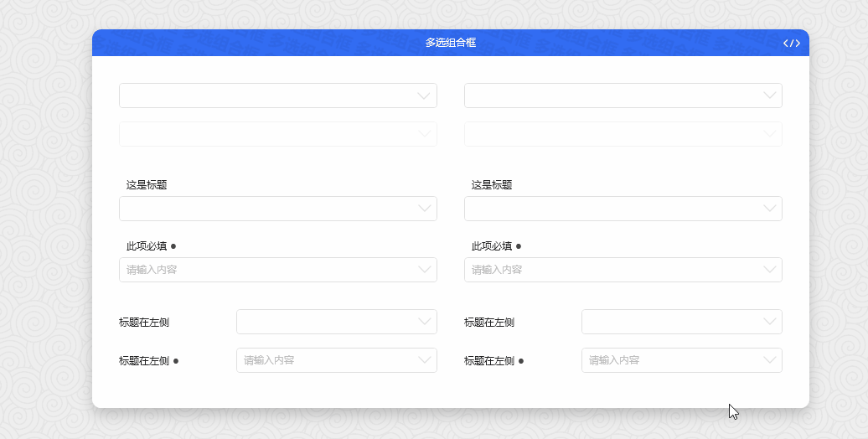Open the right 这是标题 combo box dropdown arrow
The image size is (868, 439).
[x=769, y=209]
